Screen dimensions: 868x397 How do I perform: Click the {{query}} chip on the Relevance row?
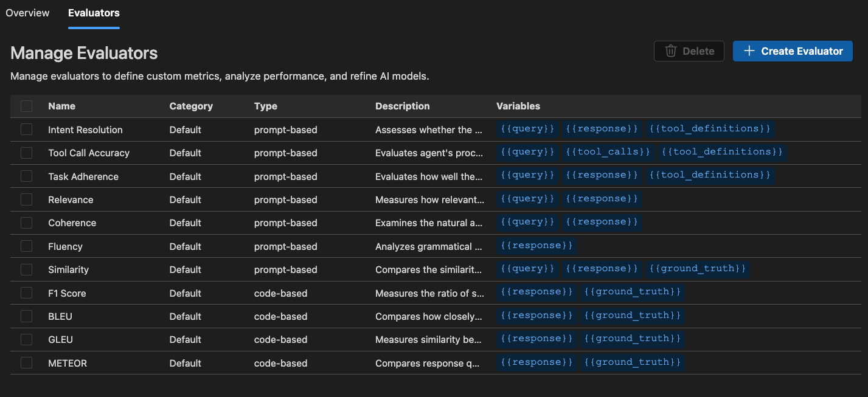click(527, 198)
